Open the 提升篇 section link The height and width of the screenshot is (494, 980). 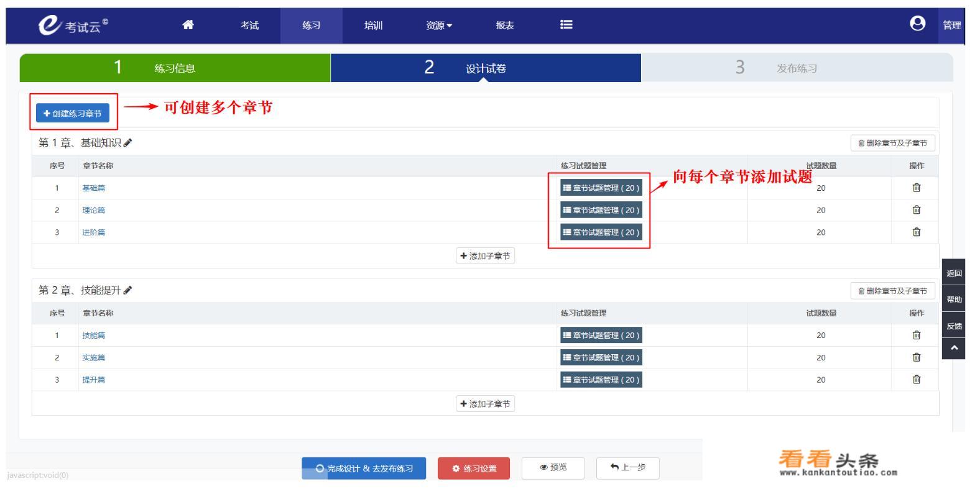[94, 380]
